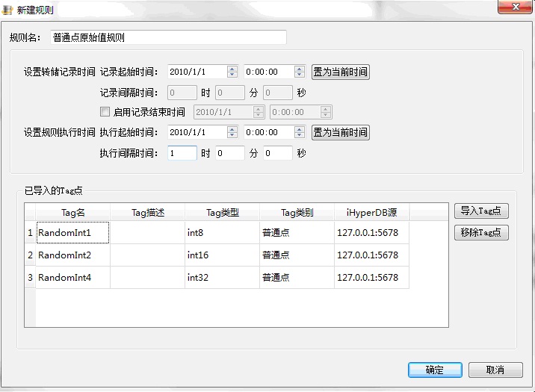Click empty Tag描述 cell in RandomInt1 row
Image resolution: width=535 pixels, height=392 pixels.
click(x=147, y=232)
